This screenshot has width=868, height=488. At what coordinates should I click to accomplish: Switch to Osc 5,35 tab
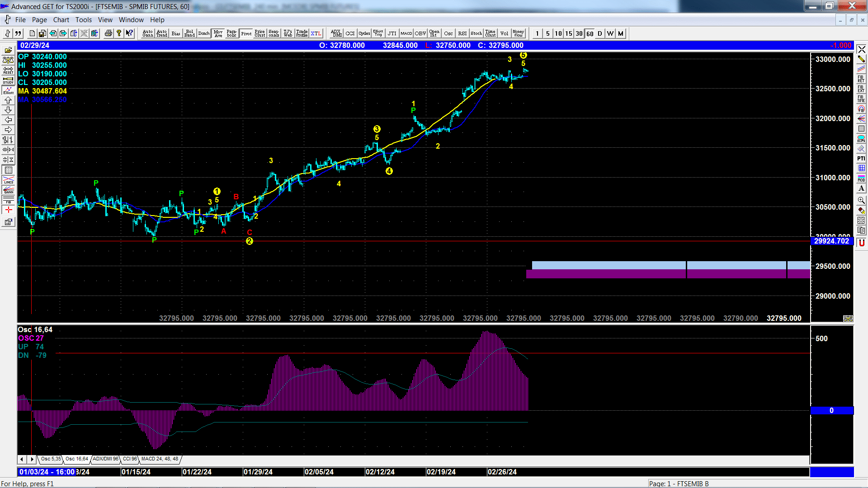(51, 459)
